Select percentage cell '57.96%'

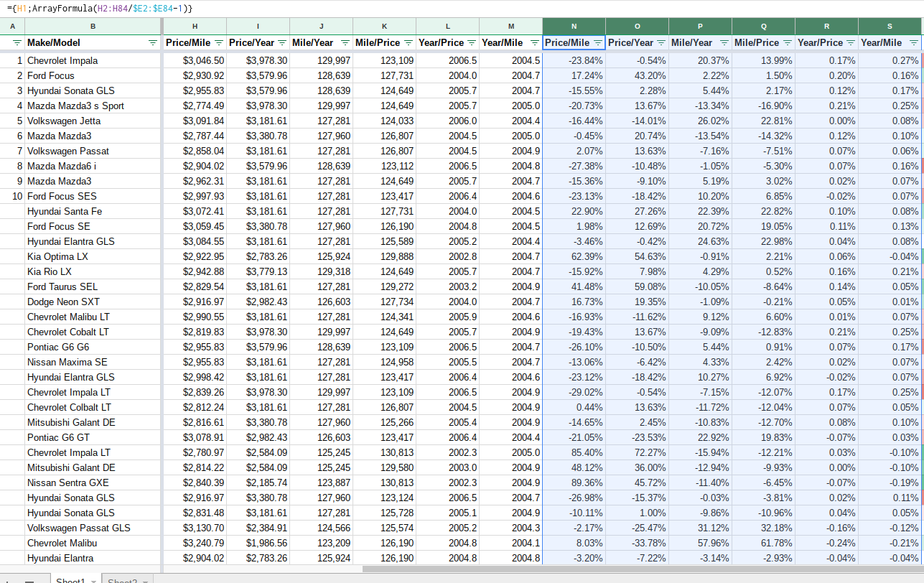point(701,543)
